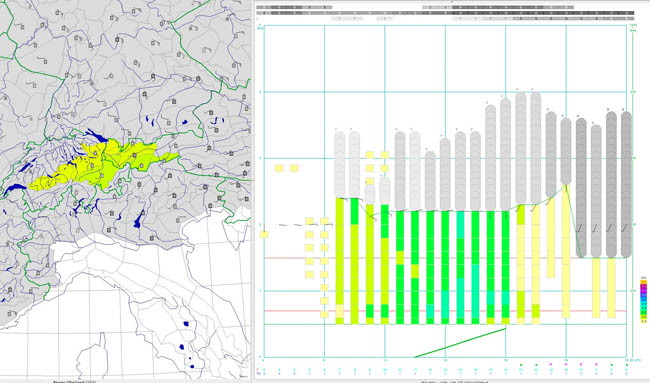Click the last yellow bar near chart's right edge
650x383 pixels.
point(611,288)
